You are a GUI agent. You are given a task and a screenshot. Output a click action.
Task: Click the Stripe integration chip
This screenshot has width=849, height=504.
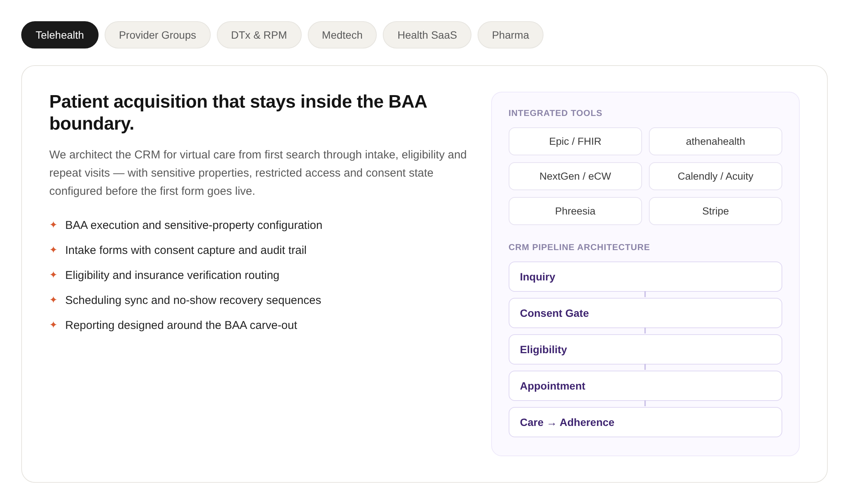[x=716, y=211]
